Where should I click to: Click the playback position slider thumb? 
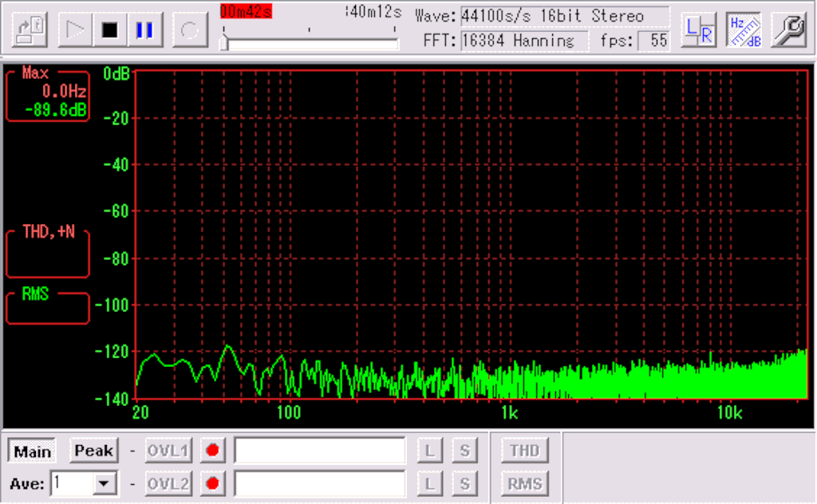[224, 43]
